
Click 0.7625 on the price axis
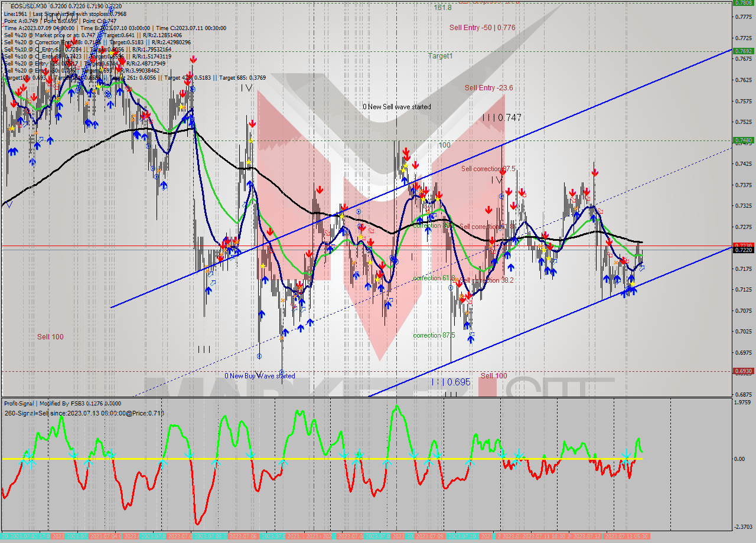pyautogui.click(x=743, y=80)
